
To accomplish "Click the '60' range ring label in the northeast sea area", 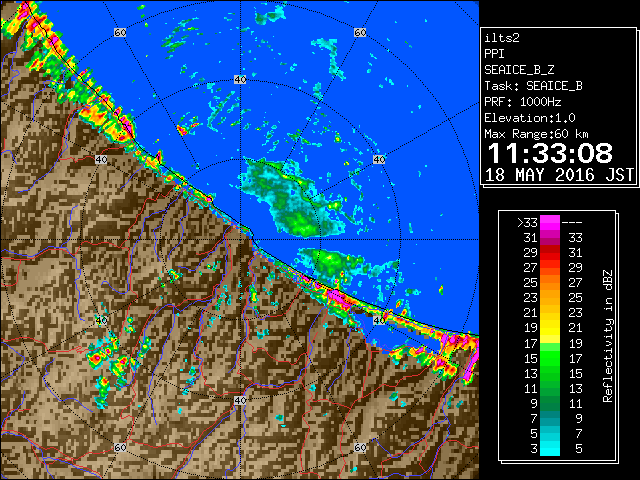I will tap(360, 32).
